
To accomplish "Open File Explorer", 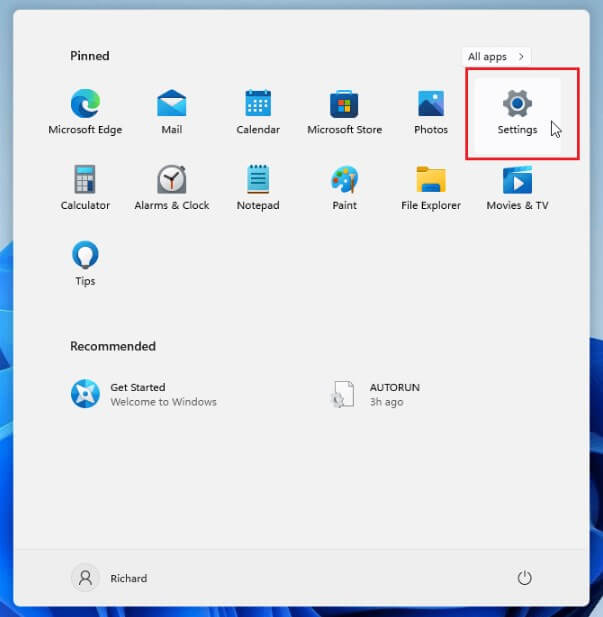I will click(x=431, y=188).
